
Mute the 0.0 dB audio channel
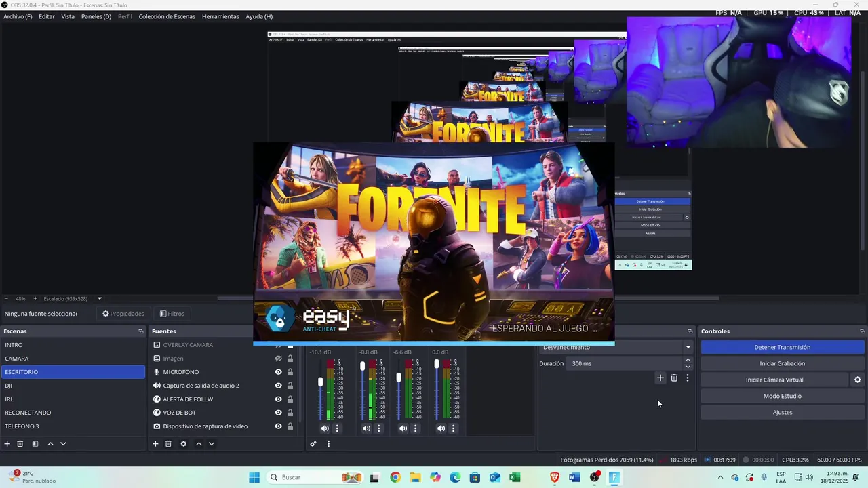pyautogui.click(x=441, y=428)
